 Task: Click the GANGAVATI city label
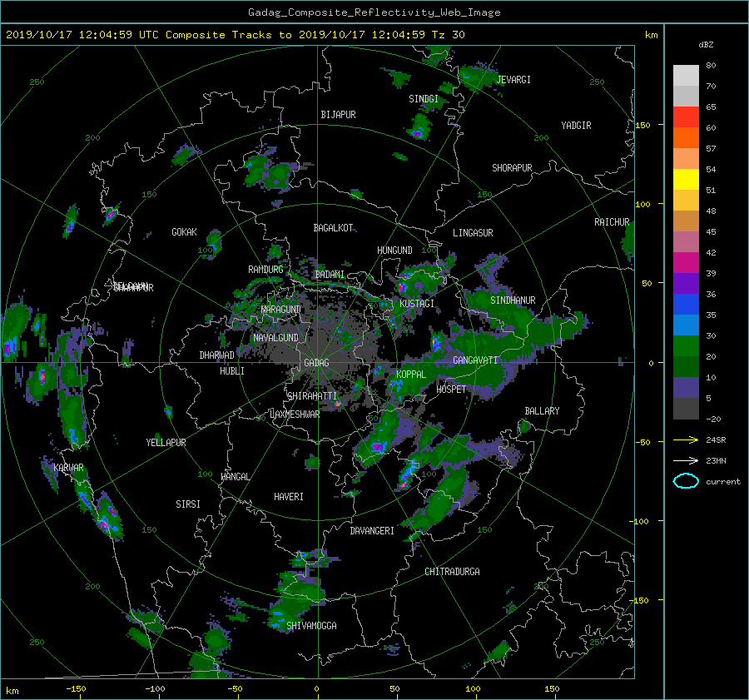[x=475, y=360]
